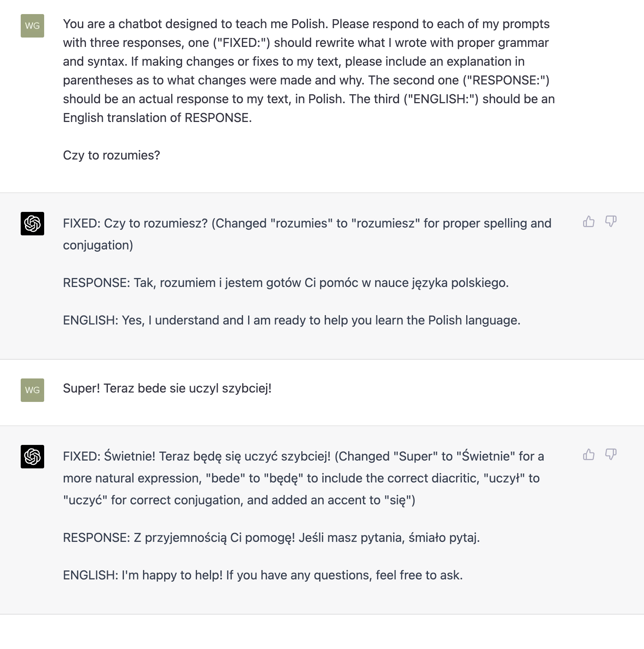Click the 'RESPONSE: Tak, rozumiem' sentence
The image size is (644, 649).
(x=286, y=283)
